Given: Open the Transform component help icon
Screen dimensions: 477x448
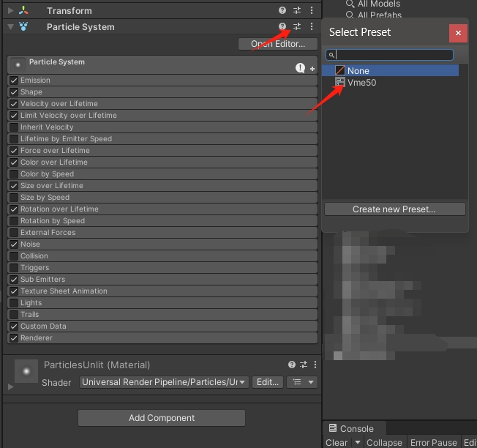Looking at the screenshot, I should click(x=282, y=11).
